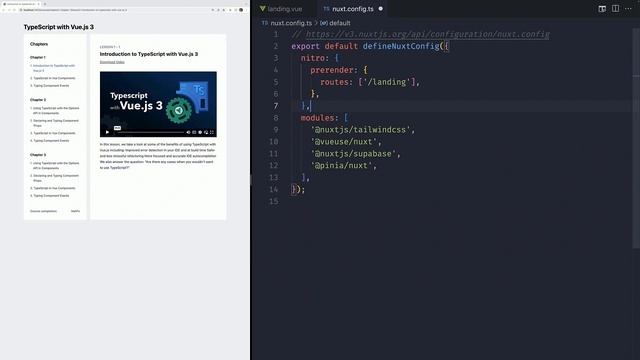Image resolution: width=640 pixels, height=360 pixels.
Task: Click the 'prerender' key on line 4
Action: 331,70
